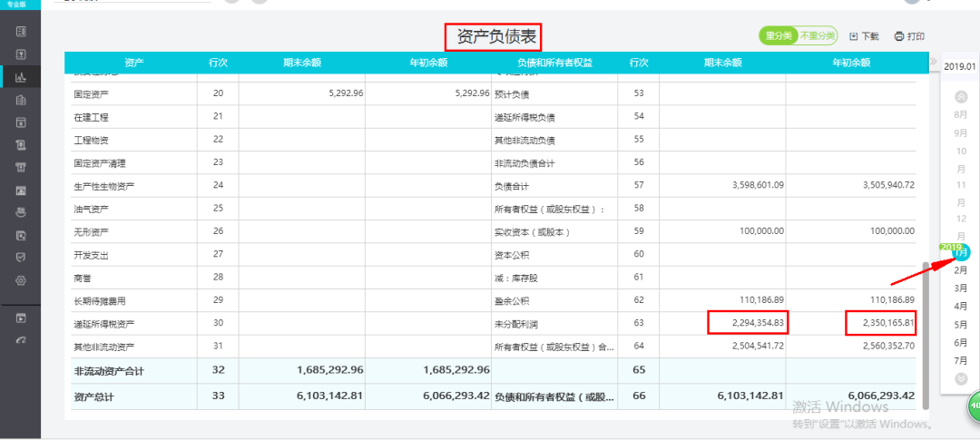This screenshot has height=440, width=980.
Task: Open the 2019.01 period selector
Action: (960, 66)
